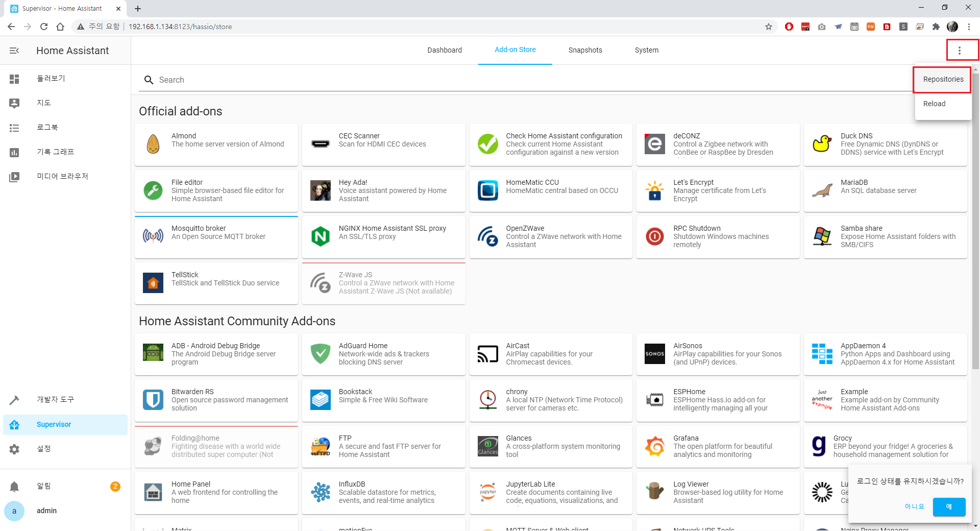Viewport: 980px width, 531px height.
Task: Open the Hey Ada! portrait thumbnail
Action: coord(321,190)
